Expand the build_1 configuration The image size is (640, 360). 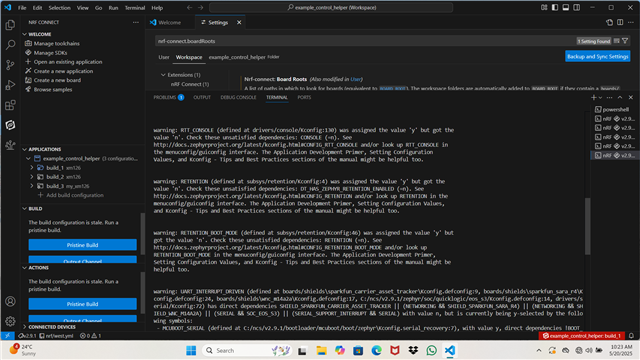coord(32,168)
